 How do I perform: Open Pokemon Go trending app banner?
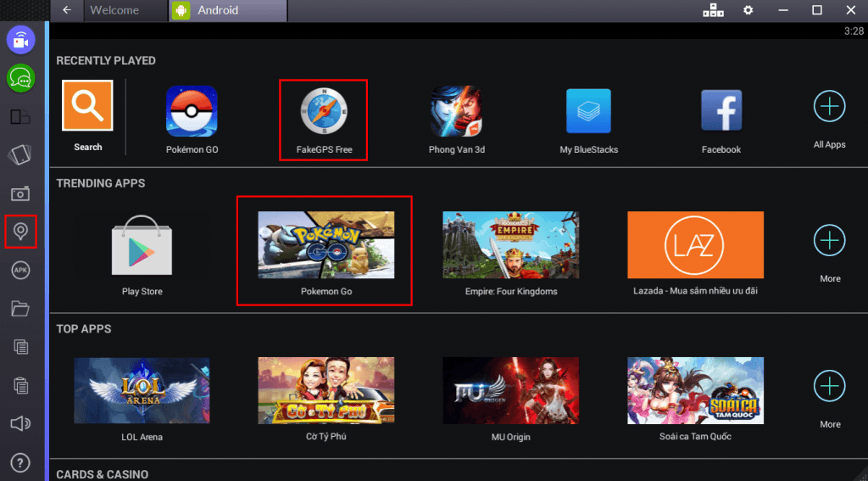tap(326, 244)
